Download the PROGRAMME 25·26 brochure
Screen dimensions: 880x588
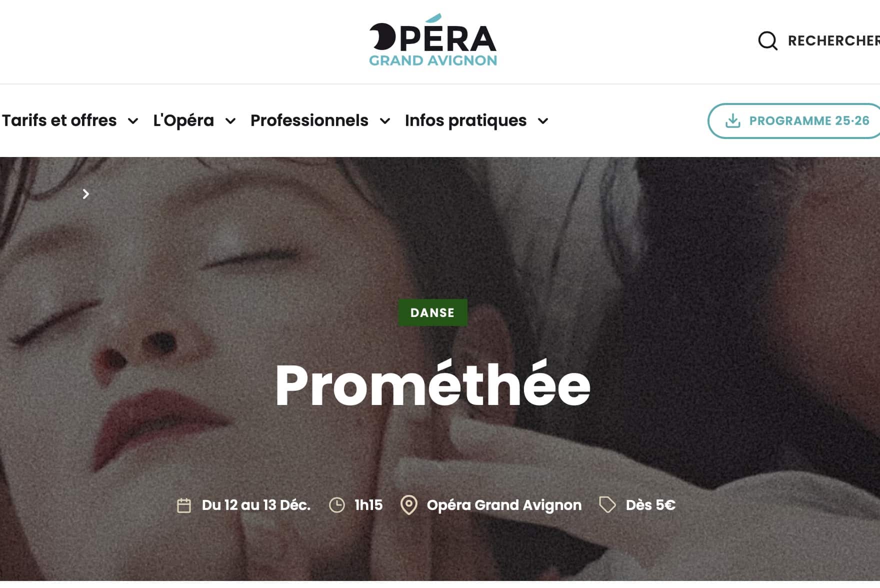pos(795,120)
